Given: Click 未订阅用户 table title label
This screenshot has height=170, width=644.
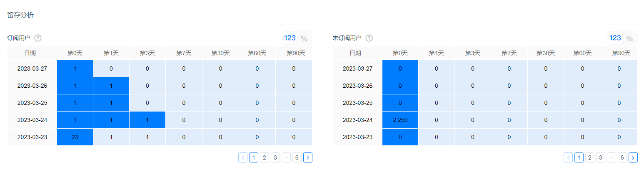Looking at the screenshot, I should (x=347, y=38).
